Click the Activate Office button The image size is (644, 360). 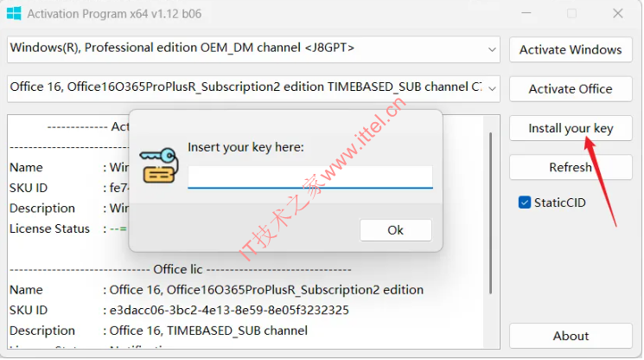571,89
